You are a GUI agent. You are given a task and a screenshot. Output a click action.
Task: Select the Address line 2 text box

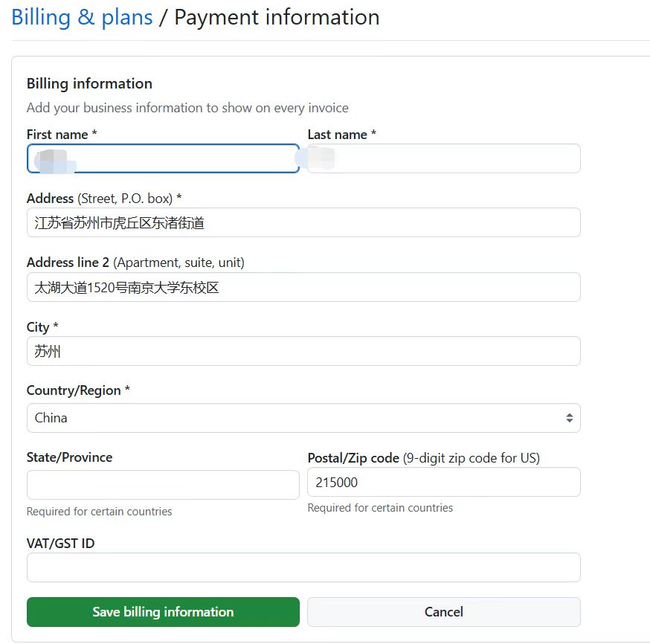click(x=303, y=287)
